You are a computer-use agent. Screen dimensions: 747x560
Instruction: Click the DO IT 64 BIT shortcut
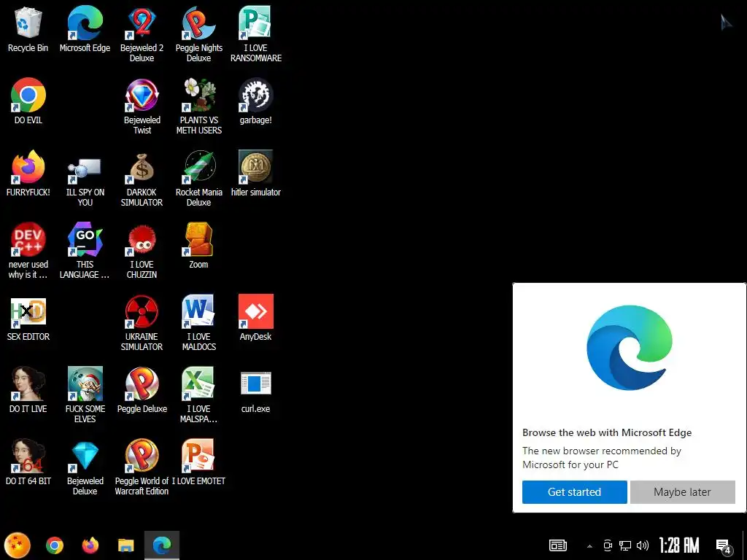pos(28,462)
